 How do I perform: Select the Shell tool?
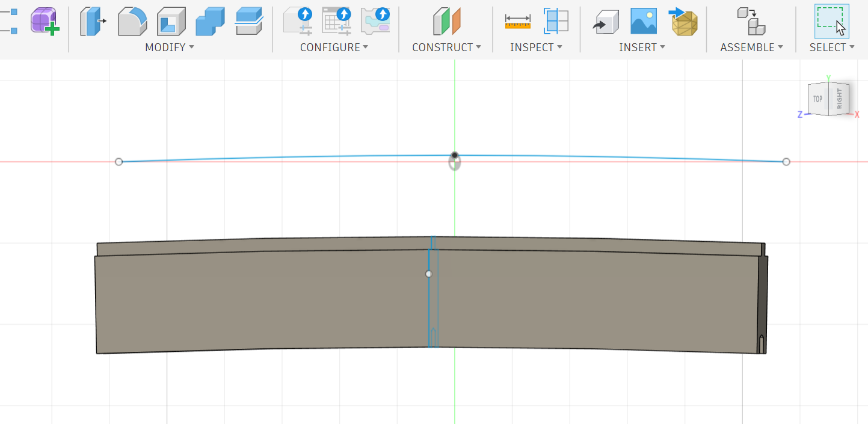click(x=171, y=21)
